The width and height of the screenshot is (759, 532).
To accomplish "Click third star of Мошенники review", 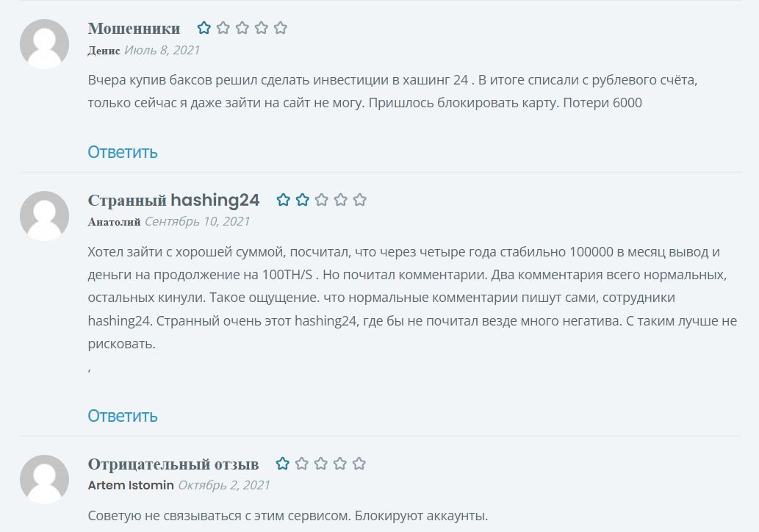I will (242, 29).
